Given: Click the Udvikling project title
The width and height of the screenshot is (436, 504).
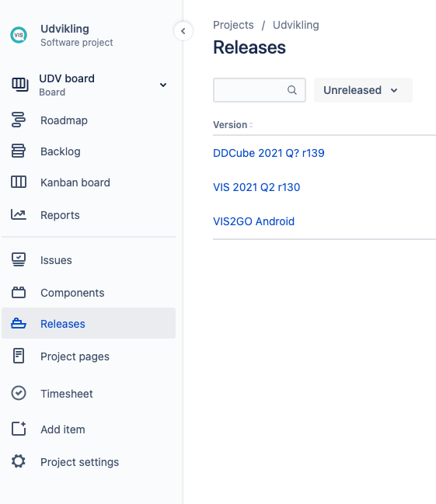Looking at the screenshot, I should click(65, 29).
